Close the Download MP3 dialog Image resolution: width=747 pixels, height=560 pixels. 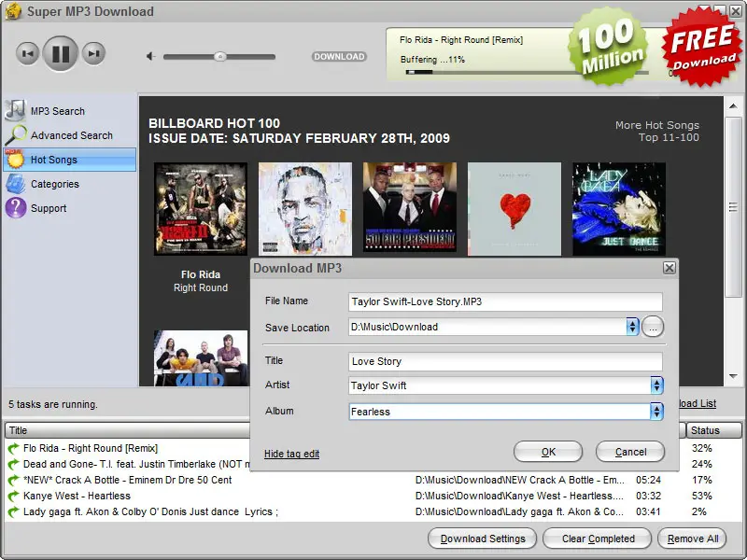[x=669, y=268]
